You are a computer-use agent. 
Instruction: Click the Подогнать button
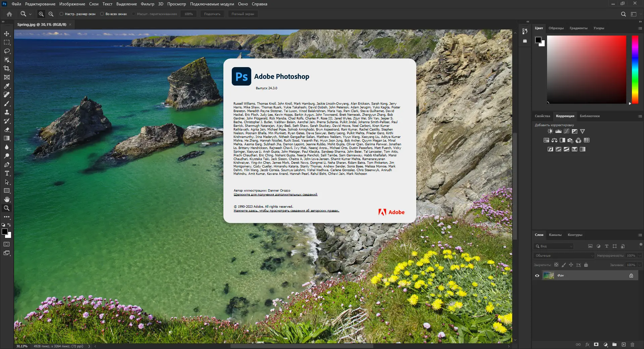[x=212, y=14]
